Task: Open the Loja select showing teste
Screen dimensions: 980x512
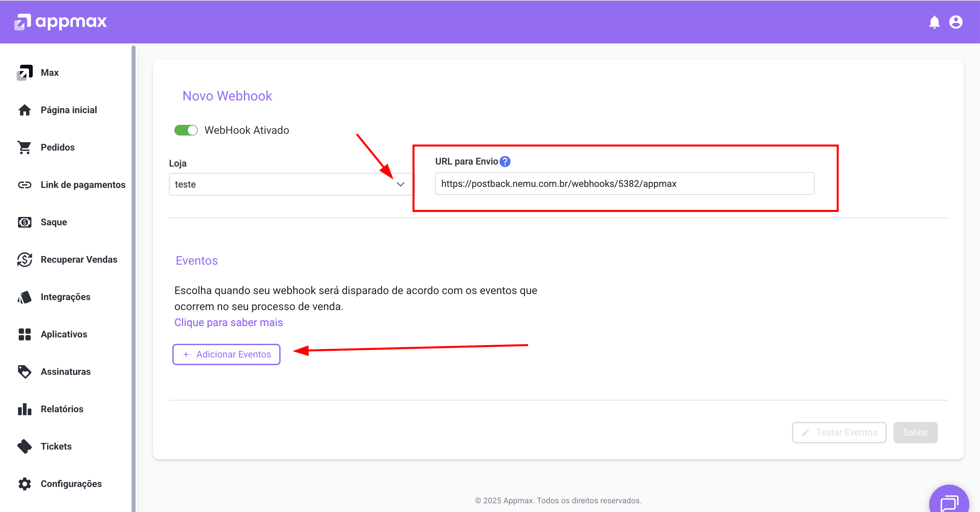Action: click(x=282, y=184)
